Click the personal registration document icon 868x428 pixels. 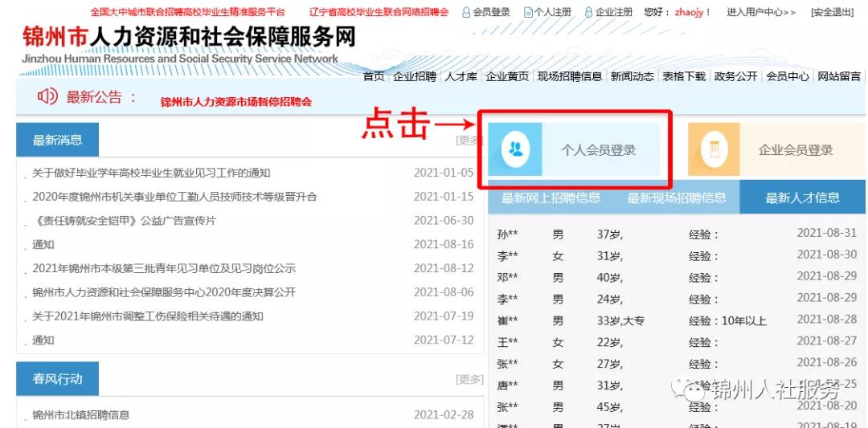(528, 12)
